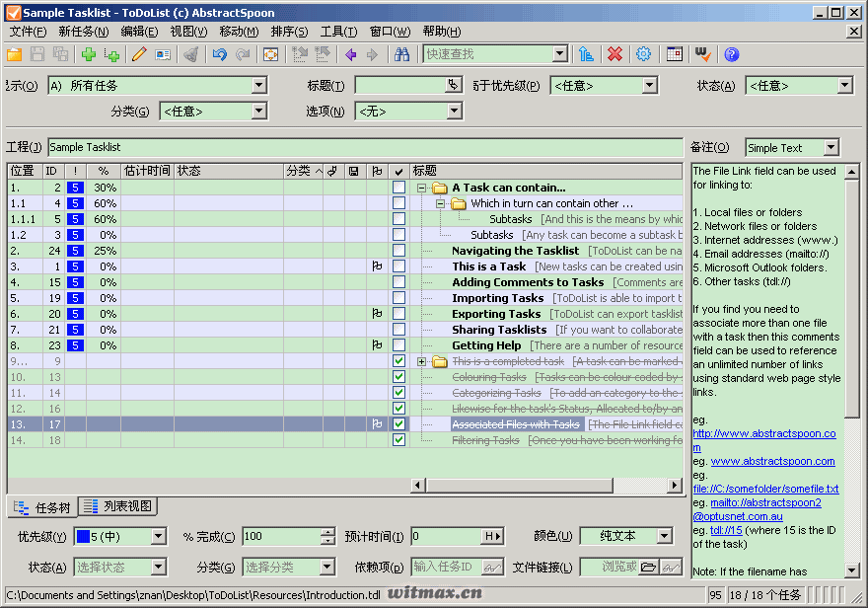
Task: Open the Simple Text comments format dropdown
Action: tap(831, 148)
